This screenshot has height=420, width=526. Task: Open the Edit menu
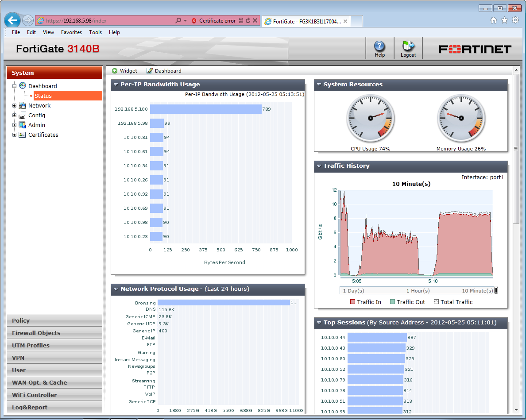[x=31, y=32]
